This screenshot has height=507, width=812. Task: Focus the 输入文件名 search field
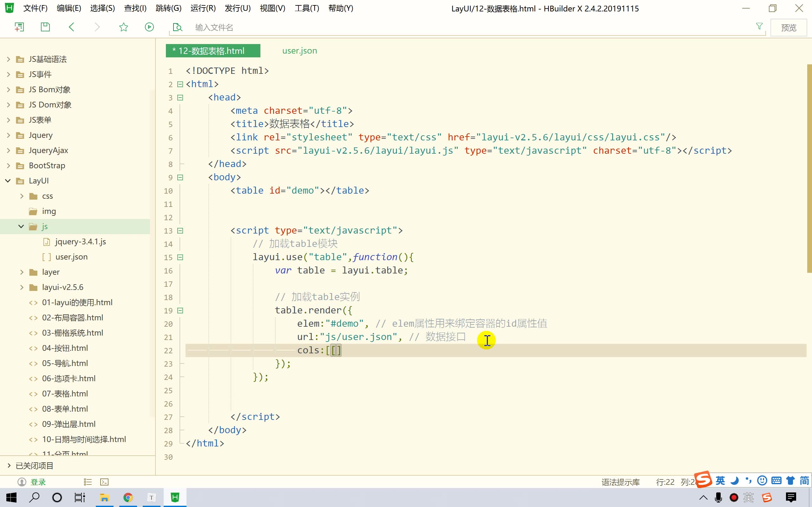click(470, 28)
